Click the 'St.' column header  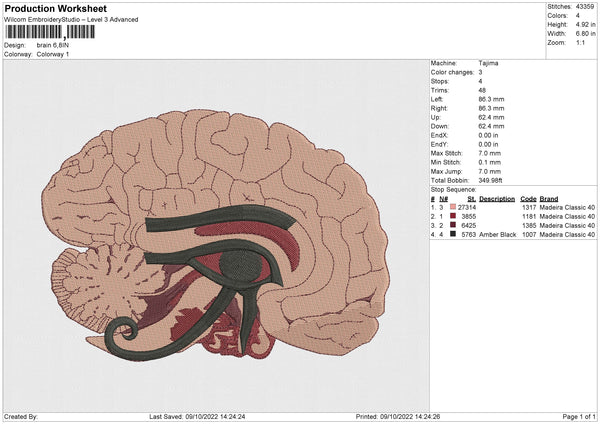click(472, 199)
